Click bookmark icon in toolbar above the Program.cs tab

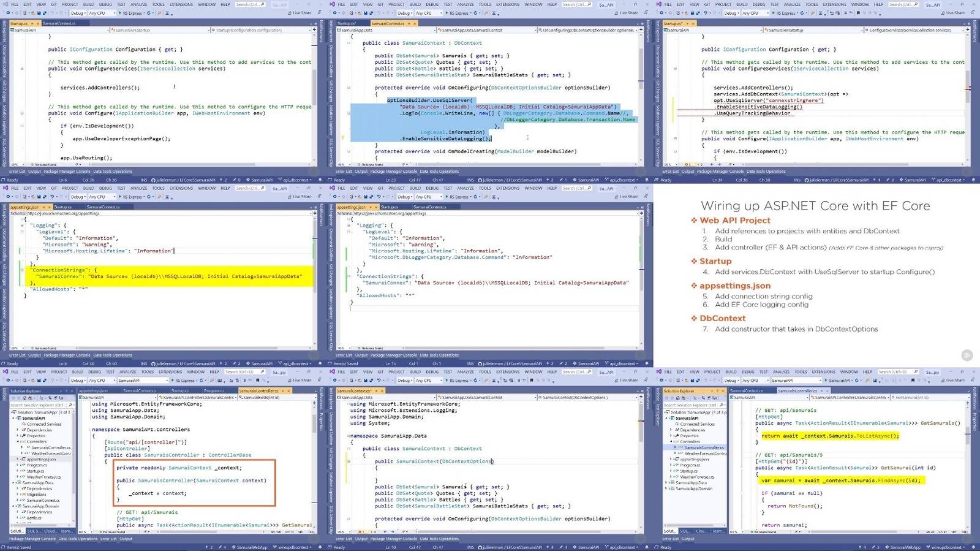coord(257,381)
